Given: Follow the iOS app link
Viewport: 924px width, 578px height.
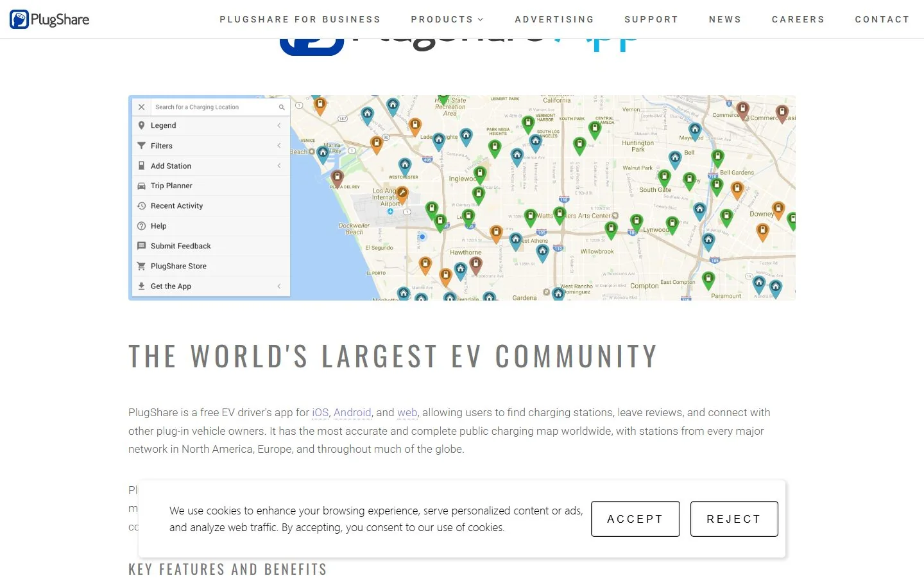Looking at the screenshot, I should pos(320,412).
